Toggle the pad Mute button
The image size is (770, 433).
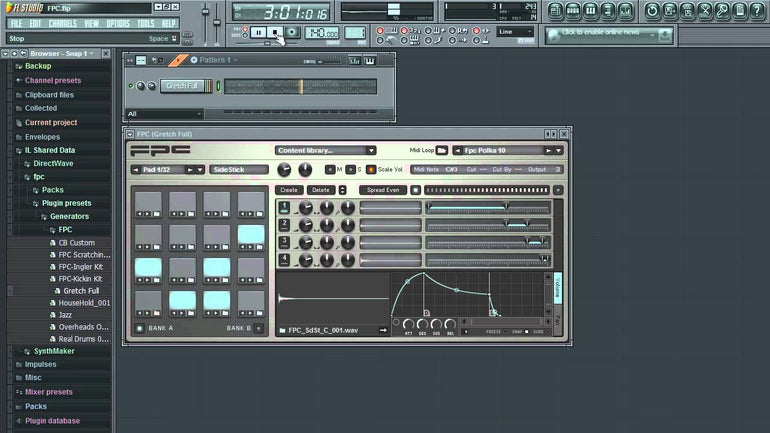click(x=330, y=169)
